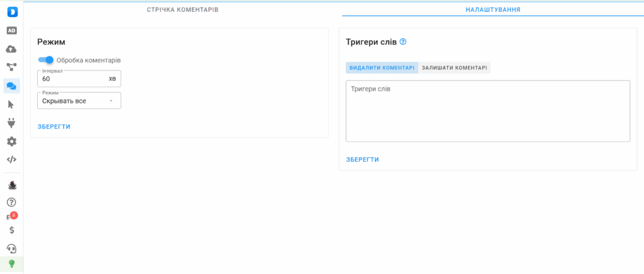This screenshot has width=644, height=274.
Task: Click Зберегти under Тригери слів textarea
Action: point(363,159)
